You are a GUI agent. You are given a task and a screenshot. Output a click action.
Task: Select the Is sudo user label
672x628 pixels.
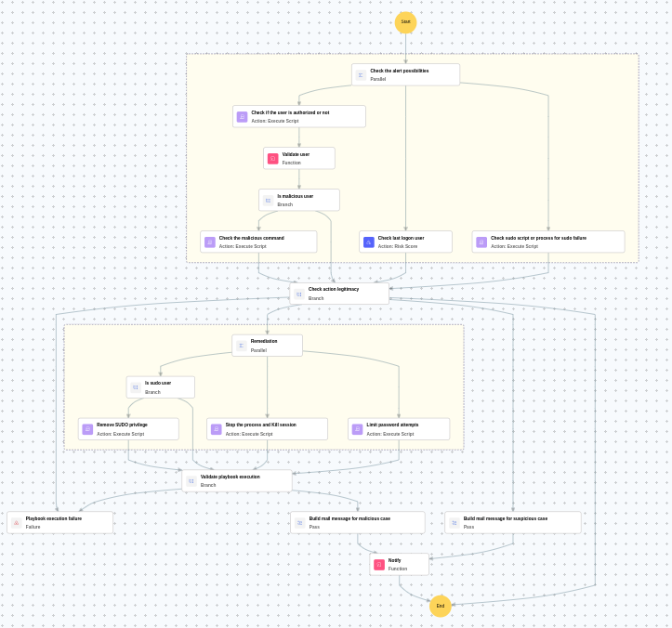click(158, 383)
